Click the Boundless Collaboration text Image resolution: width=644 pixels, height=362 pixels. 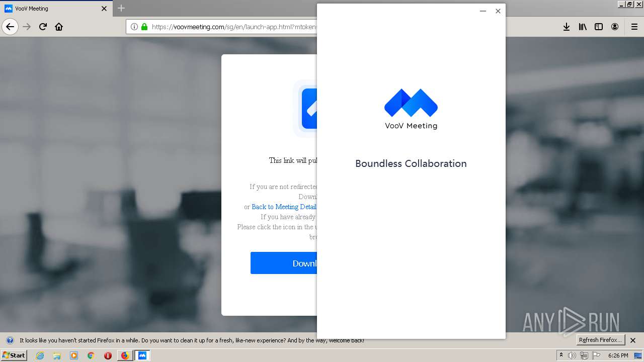(411, 163)
